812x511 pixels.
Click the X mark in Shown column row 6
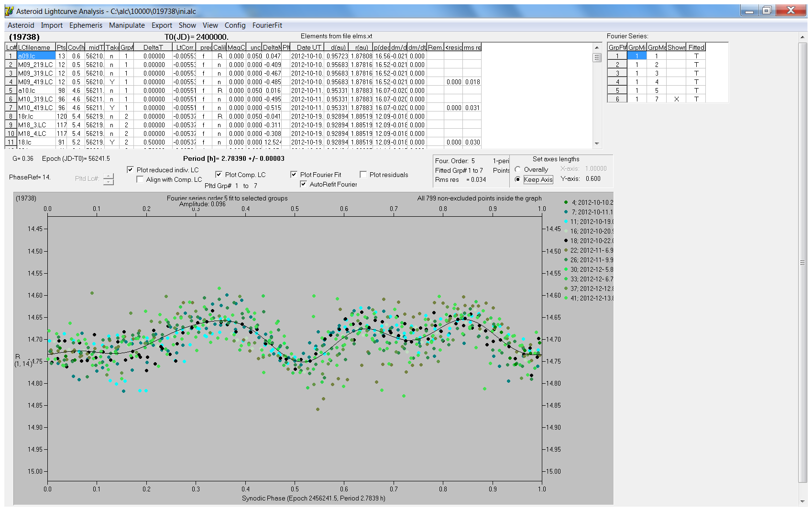(676, 99)
